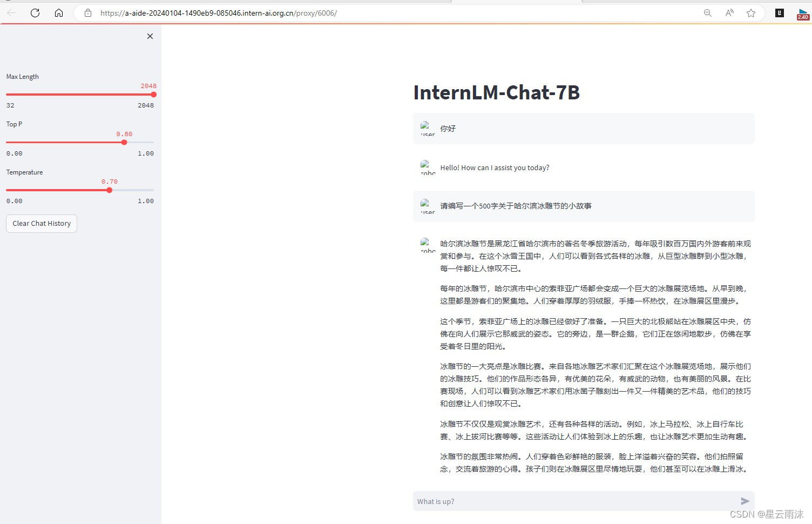Click the Clear Chat History button
The image size is (812, 524).
click(42, 224)
